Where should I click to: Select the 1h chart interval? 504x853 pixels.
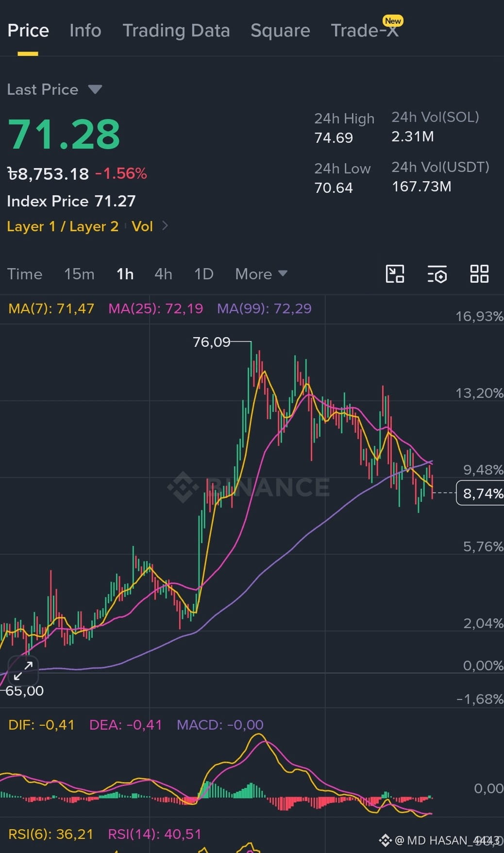[x=125, y=274]
